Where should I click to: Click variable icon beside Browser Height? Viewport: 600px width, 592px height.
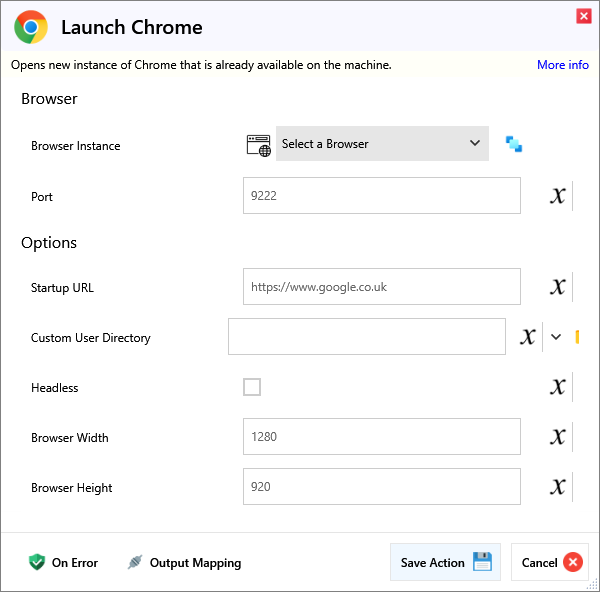pos(558,487)
